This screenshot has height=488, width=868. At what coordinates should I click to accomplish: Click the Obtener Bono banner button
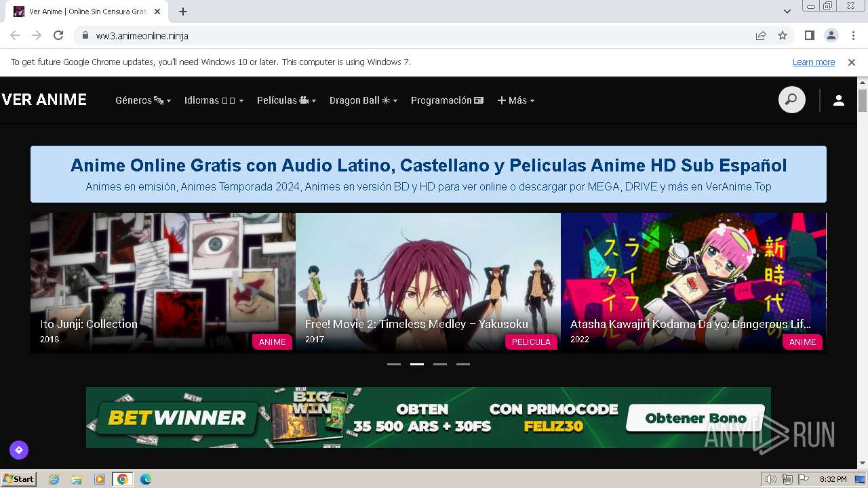click(x=695, y=418)
